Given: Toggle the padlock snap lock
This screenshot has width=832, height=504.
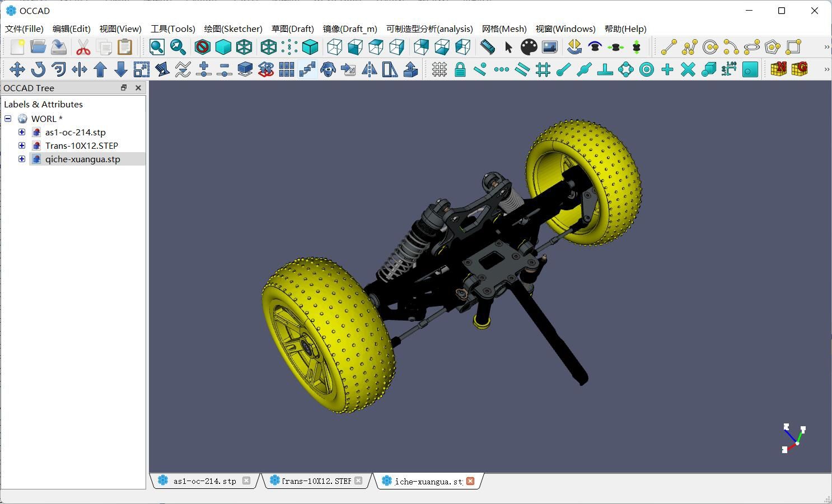Looking at the screenshot, I should 460,69.
